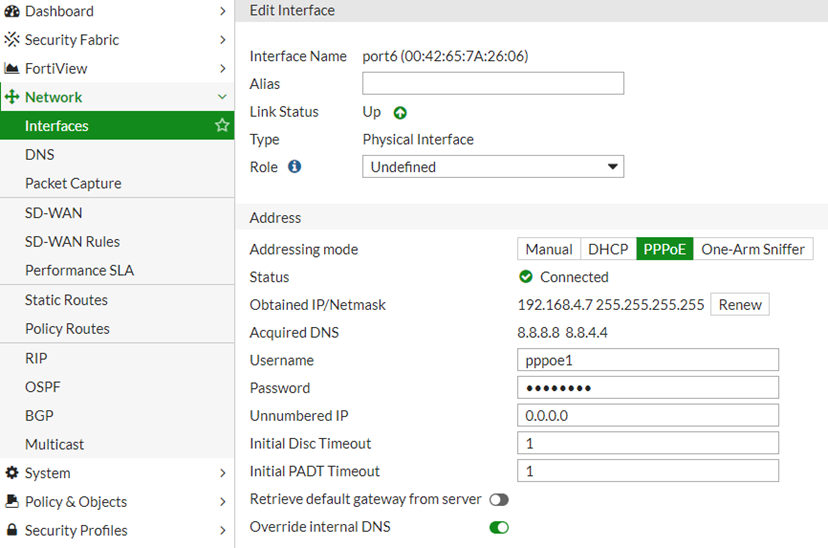
Task: Click the Username field containing pppoe1
Action: point(647,360)
